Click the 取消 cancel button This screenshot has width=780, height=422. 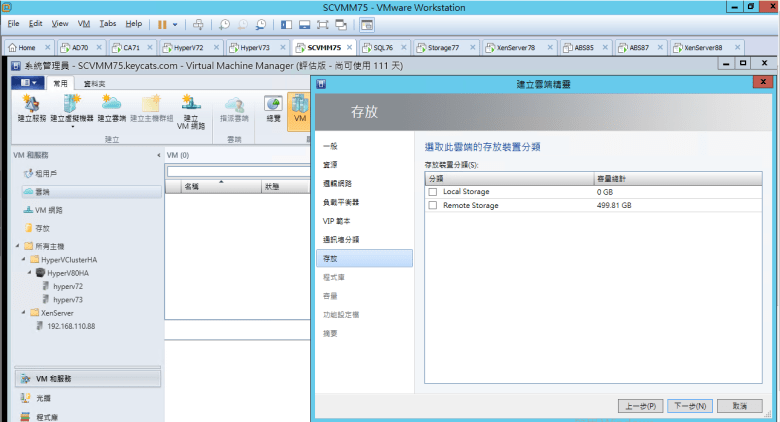[740, 406]
